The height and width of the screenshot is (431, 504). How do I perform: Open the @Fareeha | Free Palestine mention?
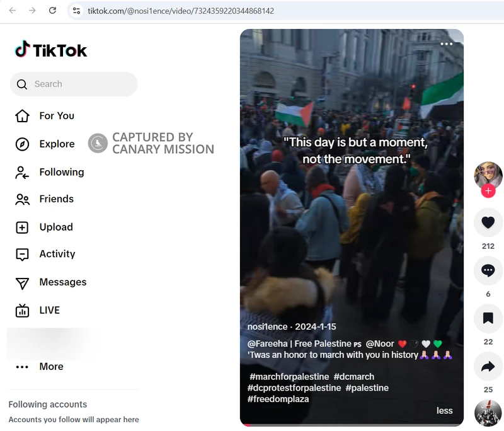pyautogui.click(x=304, y=343)
